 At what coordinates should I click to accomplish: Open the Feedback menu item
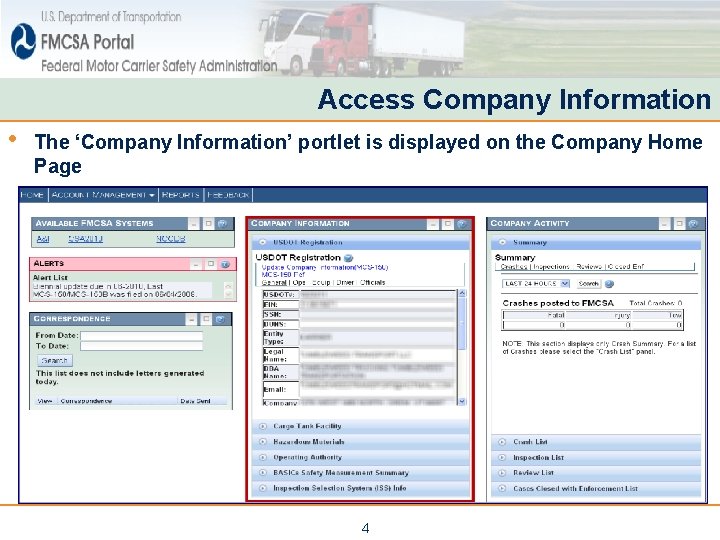click(x=228, y=195)
